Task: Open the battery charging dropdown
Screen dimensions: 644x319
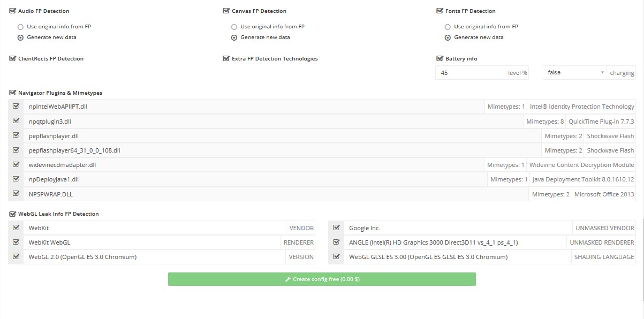Action: [574, 73]
